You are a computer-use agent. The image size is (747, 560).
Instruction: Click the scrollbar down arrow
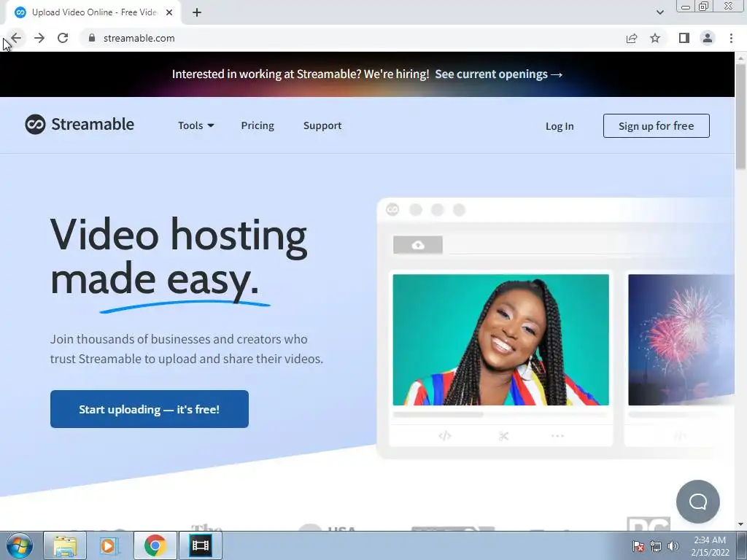coord(740,525)
